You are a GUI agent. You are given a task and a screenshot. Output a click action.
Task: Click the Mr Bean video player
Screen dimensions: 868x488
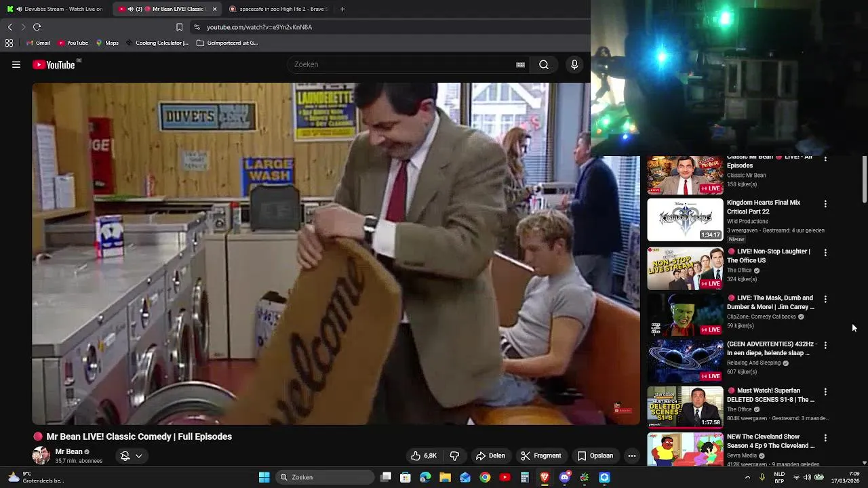pyautogui.click(x=336, y=253)
